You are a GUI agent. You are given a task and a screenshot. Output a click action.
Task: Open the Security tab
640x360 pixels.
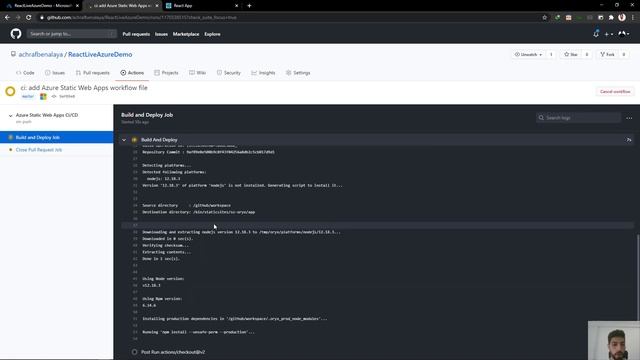[x=229, y=73]
